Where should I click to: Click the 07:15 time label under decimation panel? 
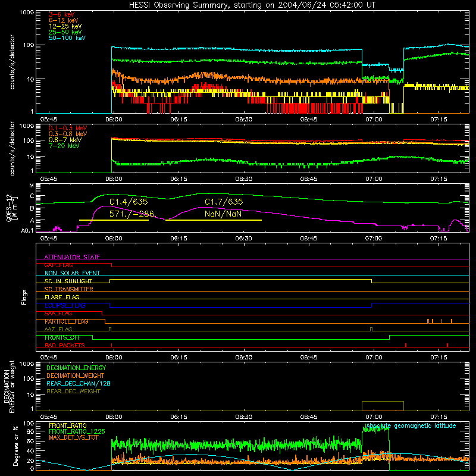(439, 417)
